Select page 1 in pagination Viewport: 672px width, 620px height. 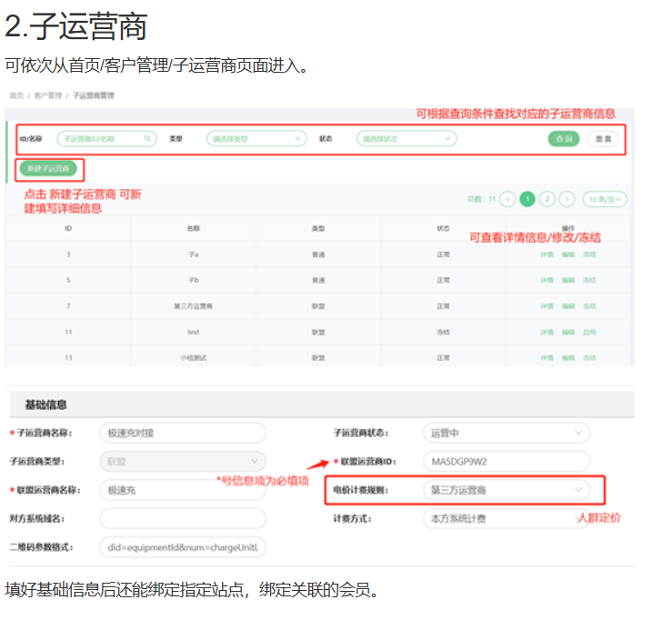pos(527,199)
